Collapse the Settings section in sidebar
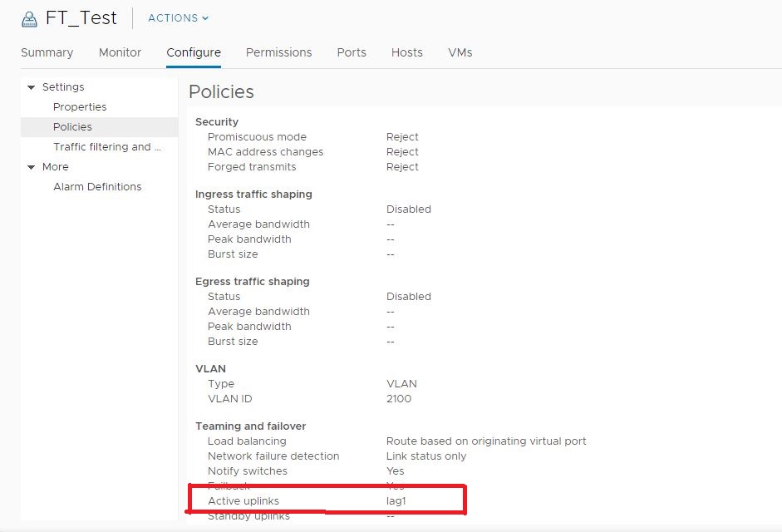Screen dimensions: 782x532 tap(32, 86)
